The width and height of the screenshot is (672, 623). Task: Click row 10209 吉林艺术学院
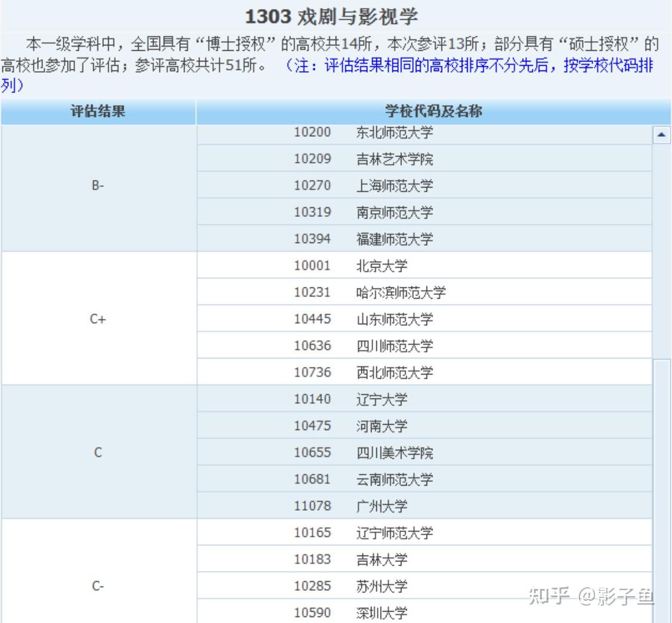click(x=424, y=158)
